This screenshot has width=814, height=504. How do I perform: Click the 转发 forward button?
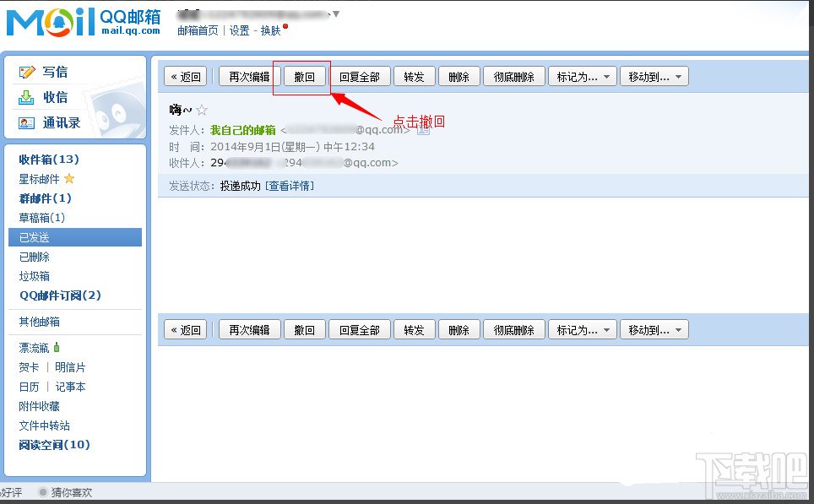click(x=414, y=76)
